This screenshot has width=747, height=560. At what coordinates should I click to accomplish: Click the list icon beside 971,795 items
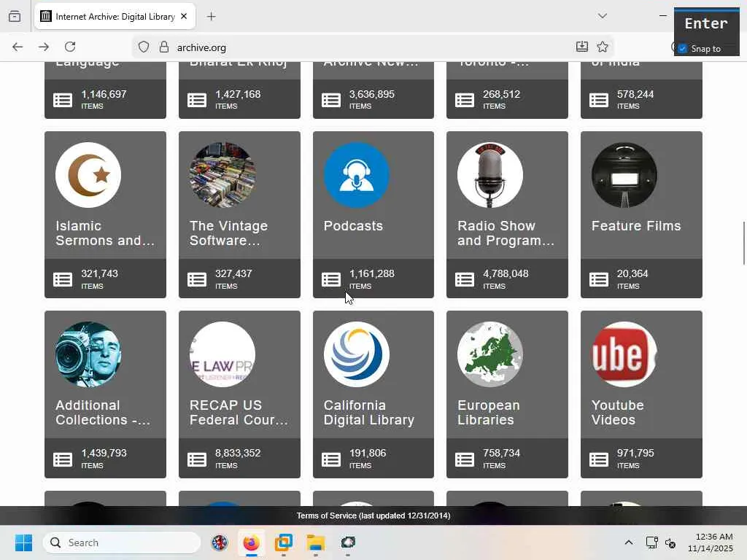tap(599, 459)
